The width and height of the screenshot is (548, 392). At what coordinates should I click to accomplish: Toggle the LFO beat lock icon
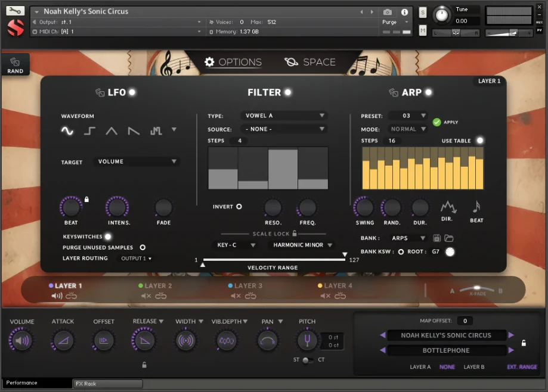pos(86,200)
